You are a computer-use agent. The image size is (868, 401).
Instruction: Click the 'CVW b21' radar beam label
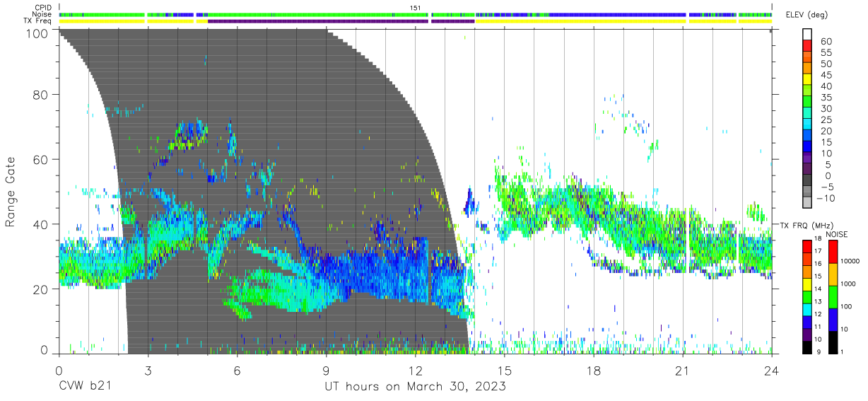[x=85, y=387]
